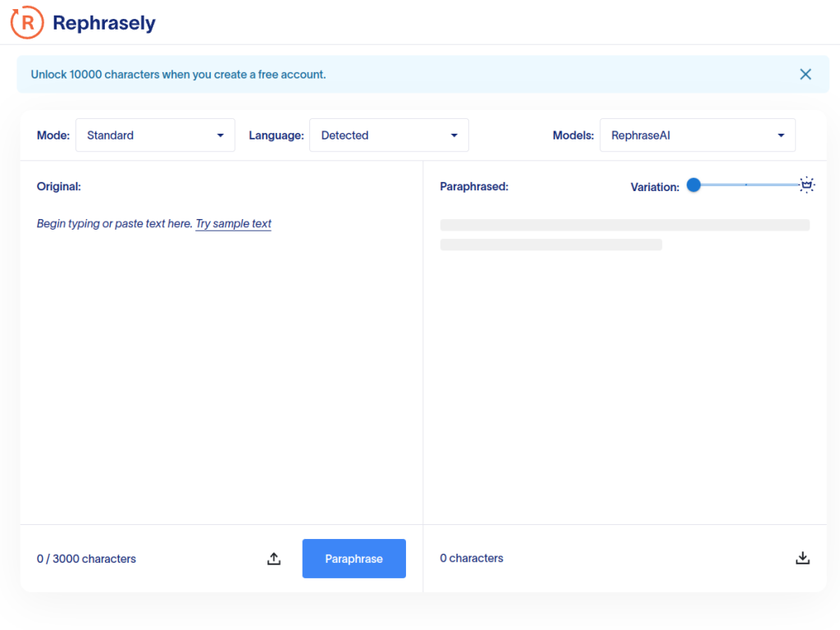Dismiss the free account banner
The height and width of the screenshot is (630, 840).
pyautogui.click(x=806, y=75)
